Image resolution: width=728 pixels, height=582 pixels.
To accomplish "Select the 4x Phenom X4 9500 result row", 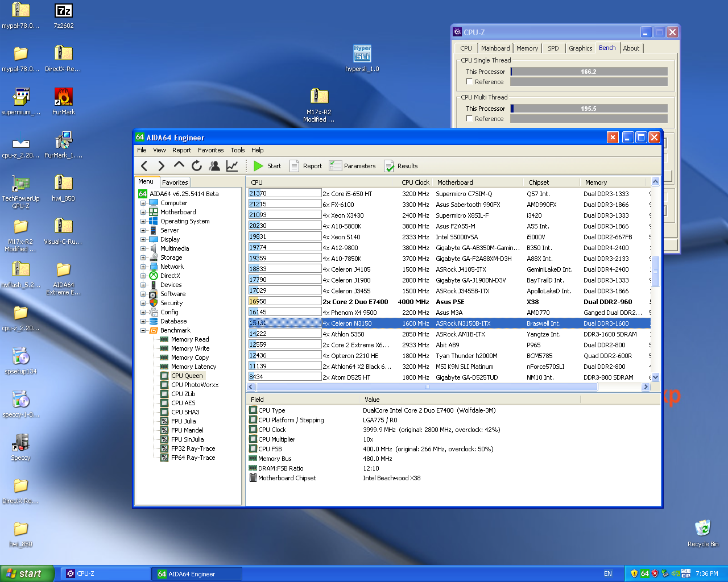I will (x=449, y=313).
